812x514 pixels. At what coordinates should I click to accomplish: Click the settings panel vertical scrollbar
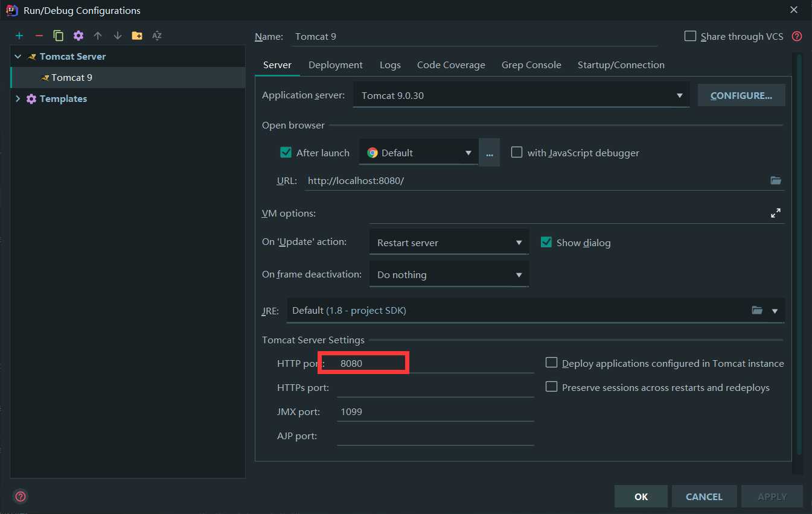799,255
